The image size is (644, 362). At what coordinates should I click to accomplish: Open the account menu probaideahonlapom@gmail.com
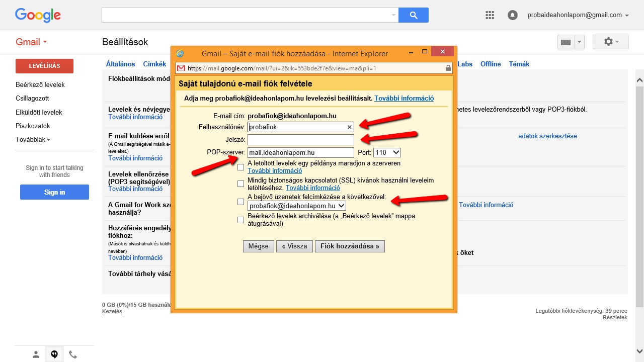pyautogui.click(x=578, y=15)
